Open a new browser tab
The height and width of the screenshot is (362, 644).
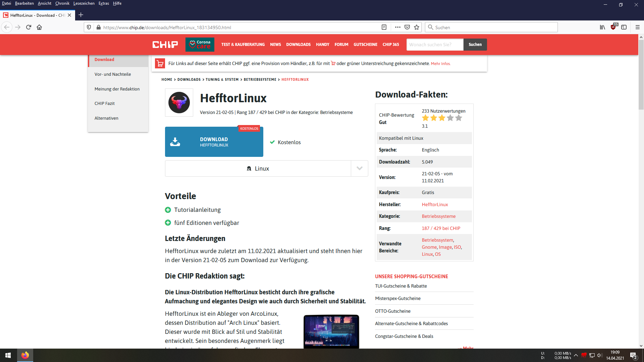pyautogui.click(x=81, y=15)
